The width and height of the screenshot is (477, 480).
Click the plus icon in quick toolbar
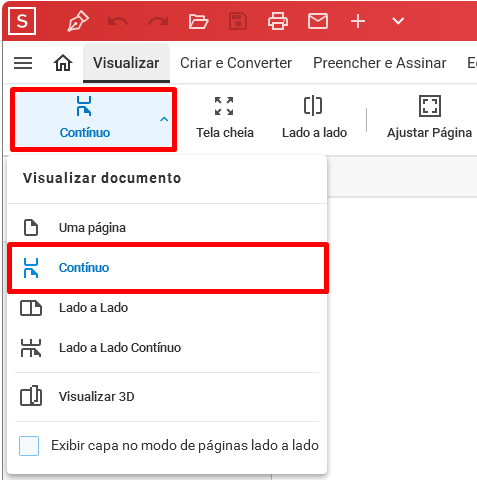point(358,21)
